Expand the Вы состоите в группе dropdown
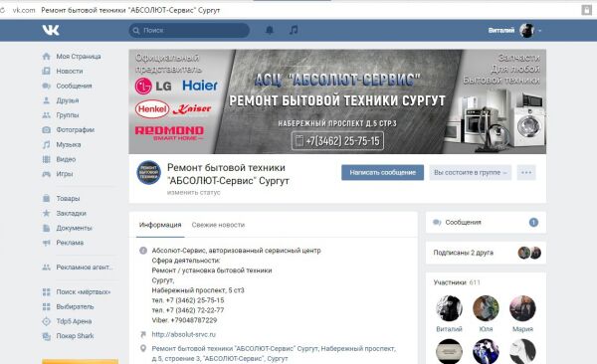This screenshot has width=597, height=364. point(471,172)
